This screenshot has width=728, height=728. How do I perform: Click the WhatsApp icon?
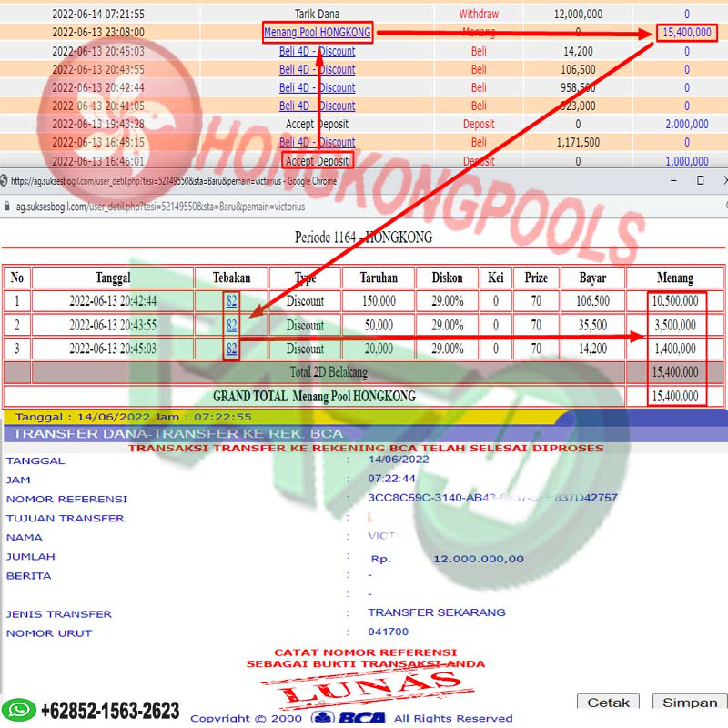pyautogui.click(x=19, y=710)
